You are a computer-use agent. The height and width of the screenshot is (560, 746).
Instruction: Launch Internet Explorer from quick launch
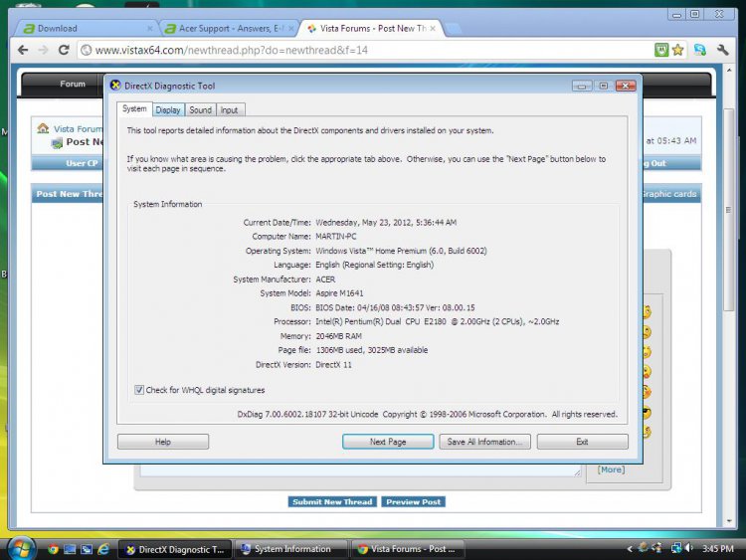[x=103, y=549]
